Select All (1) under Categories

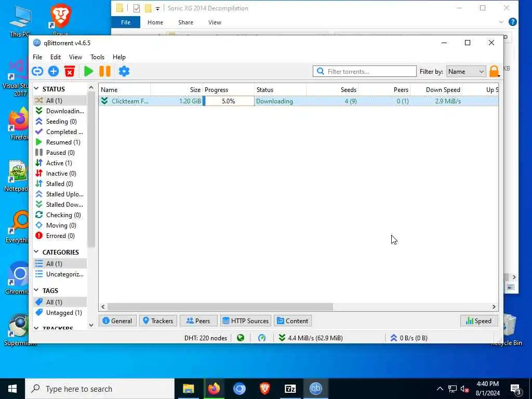[x=60, y=263]
